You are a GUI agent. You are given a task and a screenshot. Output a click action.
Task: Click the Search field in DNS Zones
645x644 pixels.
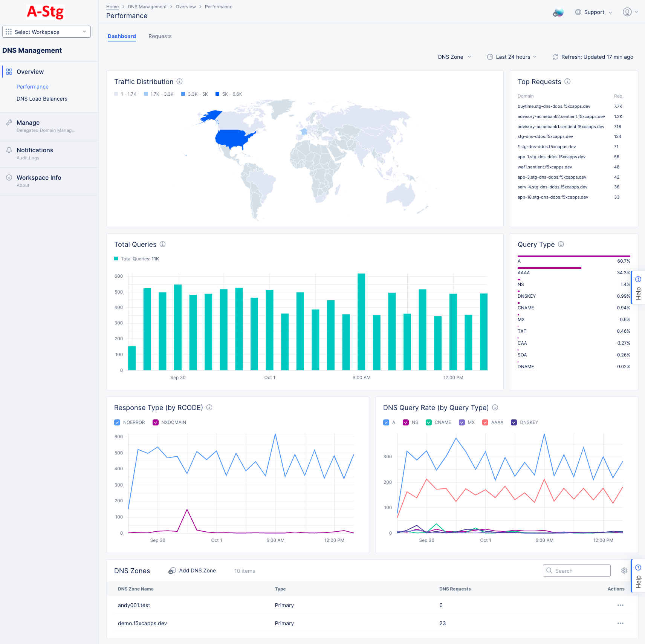pyautogui.click(x=576, y=571)
